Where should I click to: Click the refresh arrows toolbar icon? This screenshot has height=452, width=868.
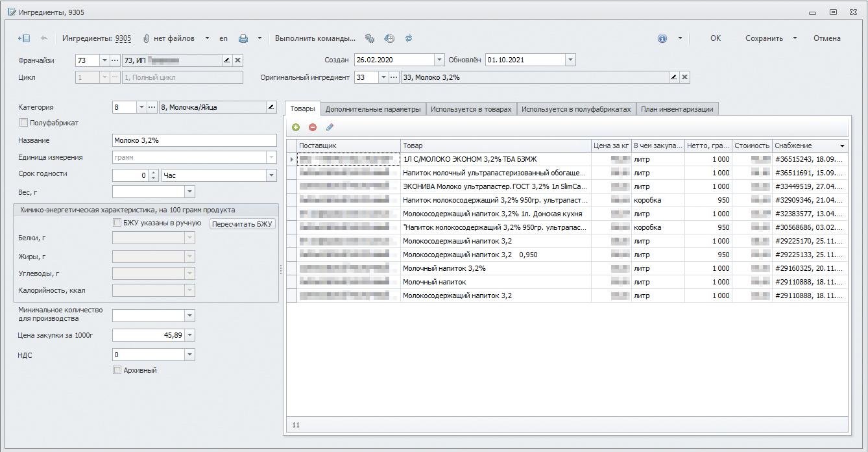pyautogui.click(x=409, y=38)
